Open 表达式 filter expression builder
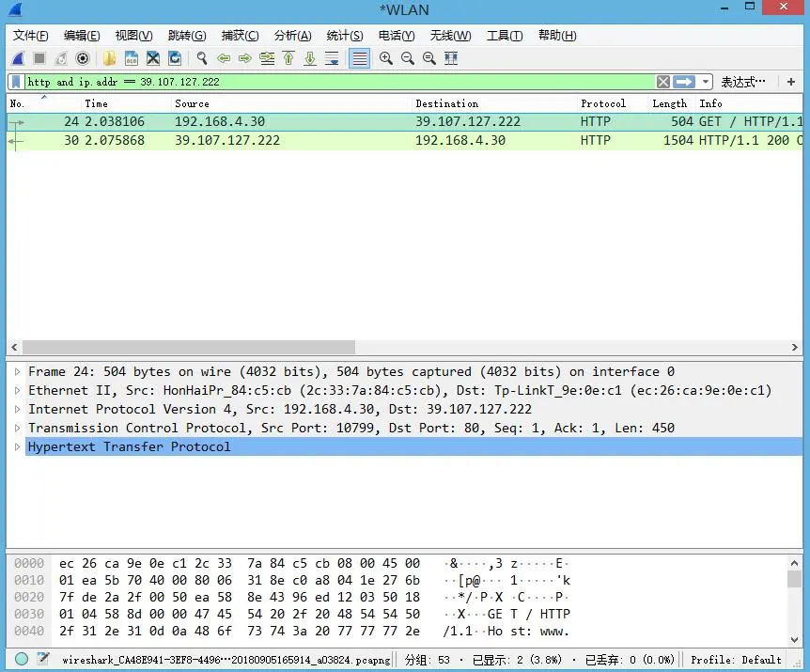The image size is (810, 672). tap(743, 82)
